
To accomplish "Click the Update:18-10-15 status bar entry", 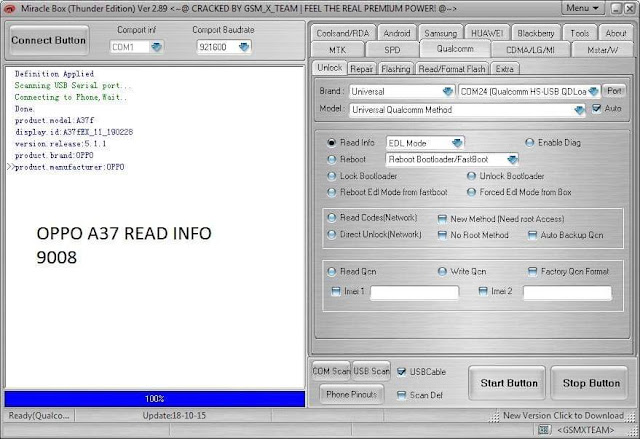I will tap(174, 415).
